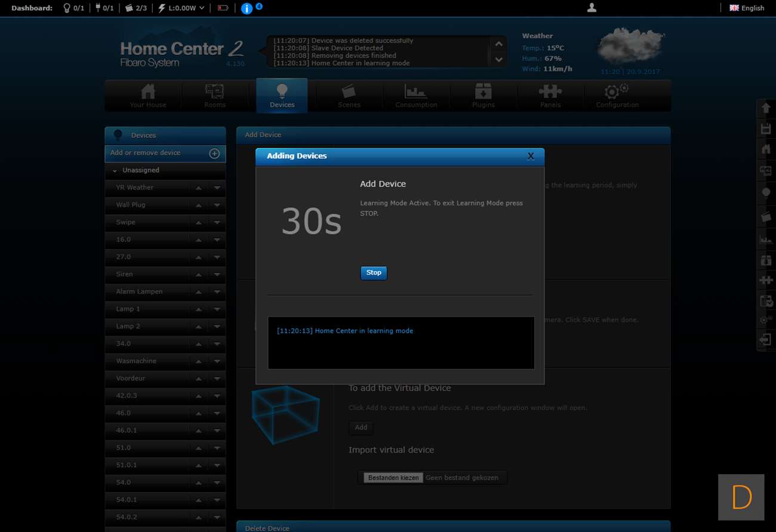
Task: Open the Scenes tab
Action: click(349, 96)
